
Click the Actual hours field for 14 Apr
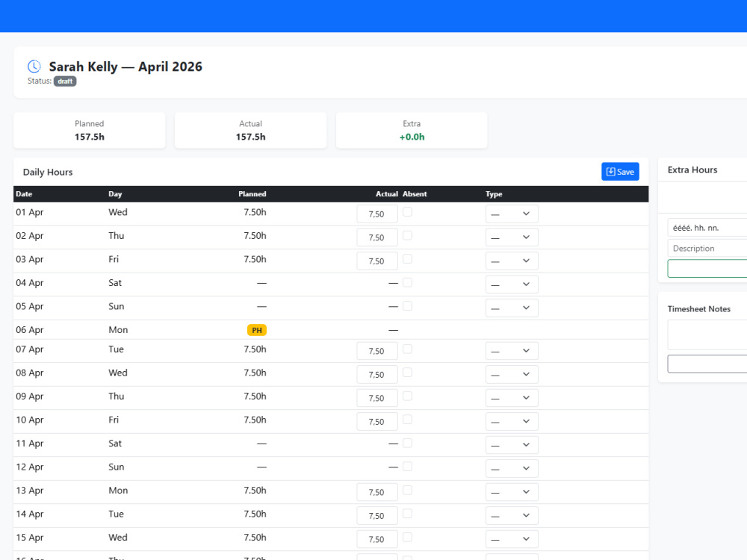377,516
